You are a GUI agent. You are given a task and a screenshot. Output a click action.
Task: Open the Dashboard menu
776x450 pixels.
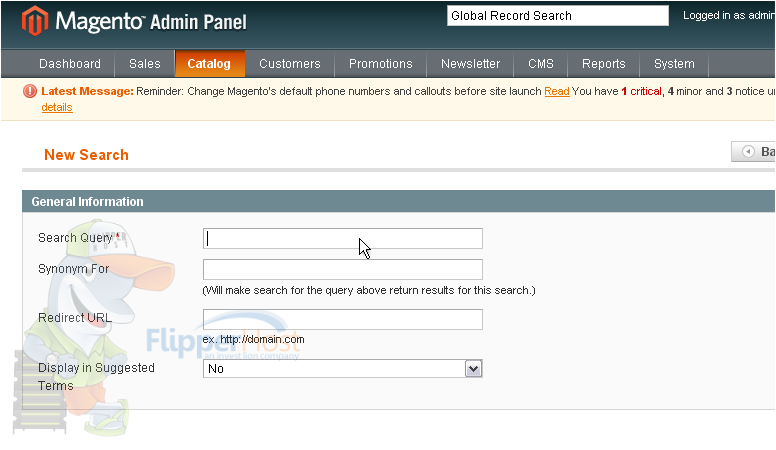point(70,64)
